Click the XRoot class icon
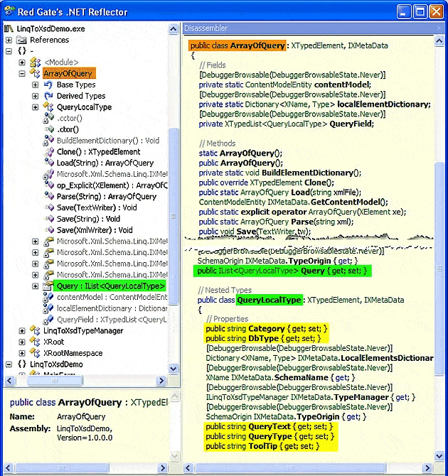The height and width of the screenshot is (476, 448). [x=35, y=342]
